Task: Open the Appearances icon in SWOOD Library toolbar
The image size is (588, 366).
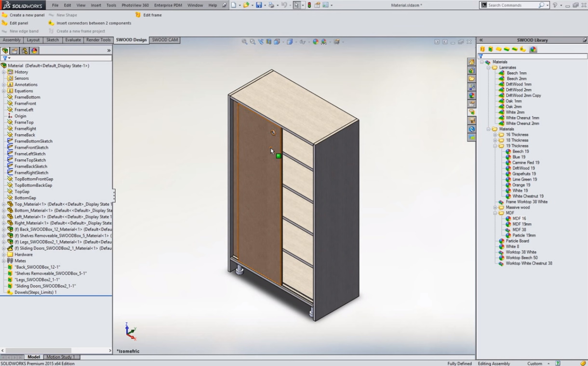Action: (533, 49)
